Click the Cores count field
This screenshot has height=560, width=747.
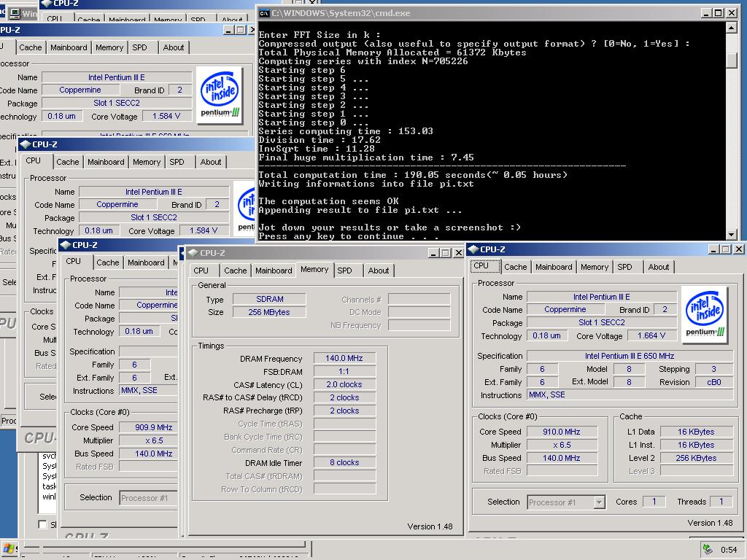[x=654, y=502]
